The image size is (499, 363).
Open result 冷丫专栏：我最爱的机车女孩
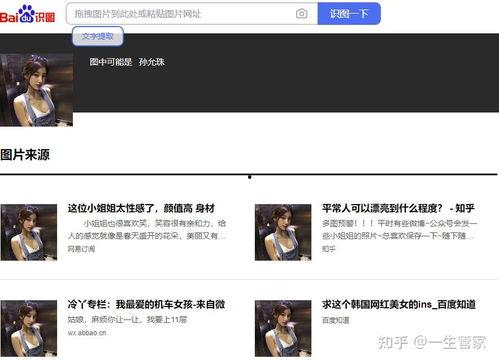146,304
